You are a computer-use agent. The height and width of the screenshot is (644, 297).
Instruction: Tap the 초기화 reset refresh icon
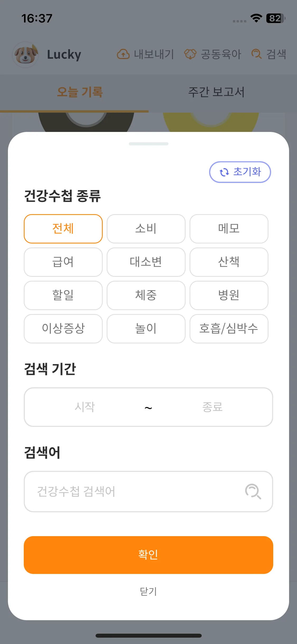click(x=224, y=172)
